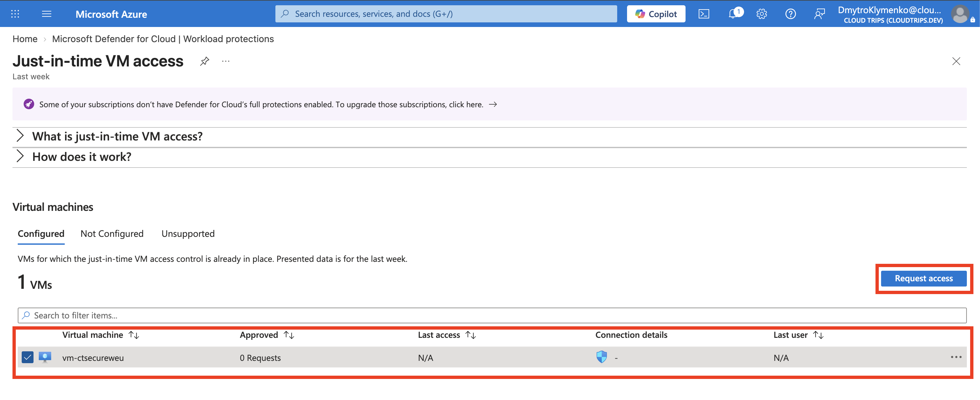The height and width of the screenshot is (400, 980).
Task: Open row ellipsis menu for vm-ctsecureweu
Action: click(x=956, y=357)
